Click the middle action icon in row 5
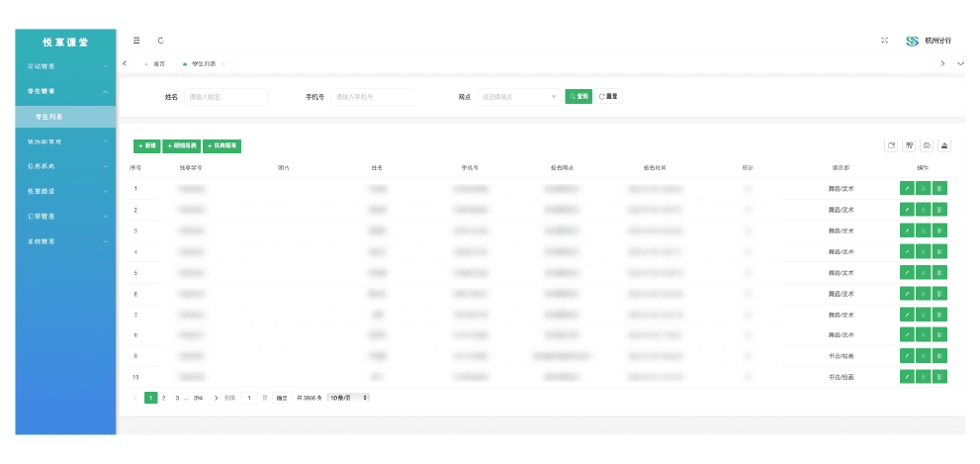Screen dimensions: 980x464 [923, 272]
